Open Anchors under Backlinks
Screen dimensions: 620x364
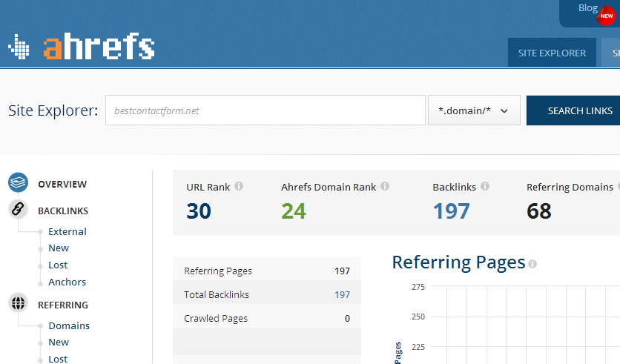point(67,282)
